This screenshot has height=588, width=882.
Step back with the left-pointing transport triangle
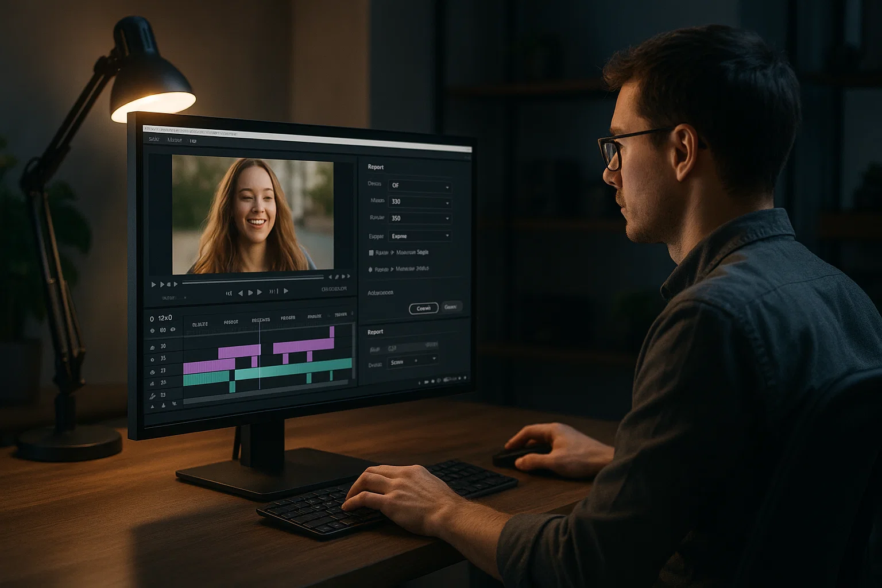[x=241, y=293]
